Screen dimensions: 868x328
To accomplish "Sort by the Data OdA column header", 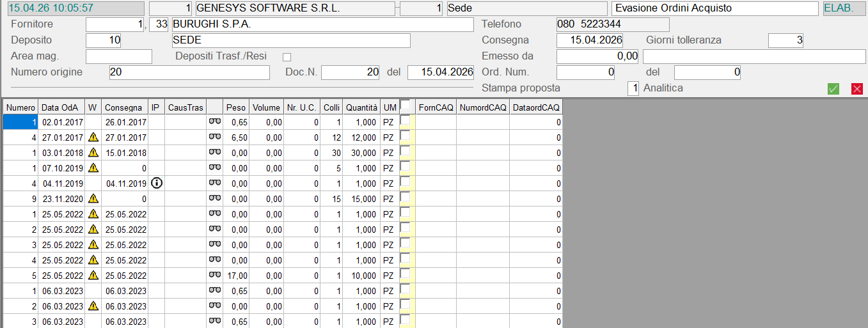I will tap(62, 107).
